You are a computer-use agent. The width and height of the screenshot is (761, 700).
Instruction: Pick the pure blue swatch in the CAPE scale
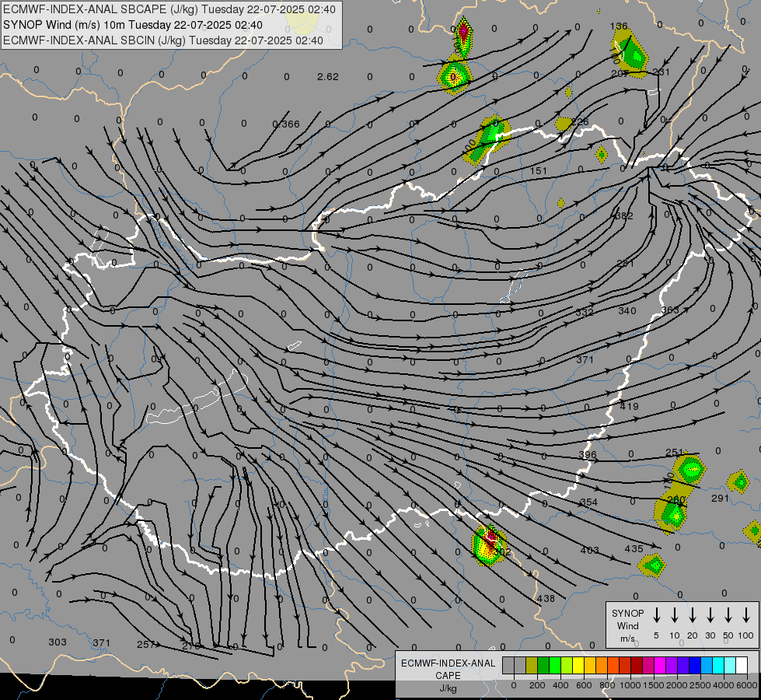(694, 666)
